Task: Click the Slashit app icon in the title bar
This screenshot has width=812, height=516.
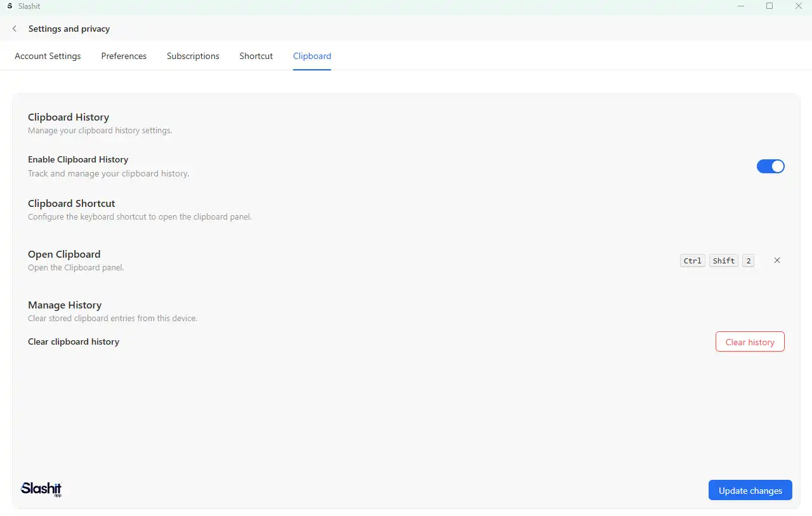Action: pos(10,6)
